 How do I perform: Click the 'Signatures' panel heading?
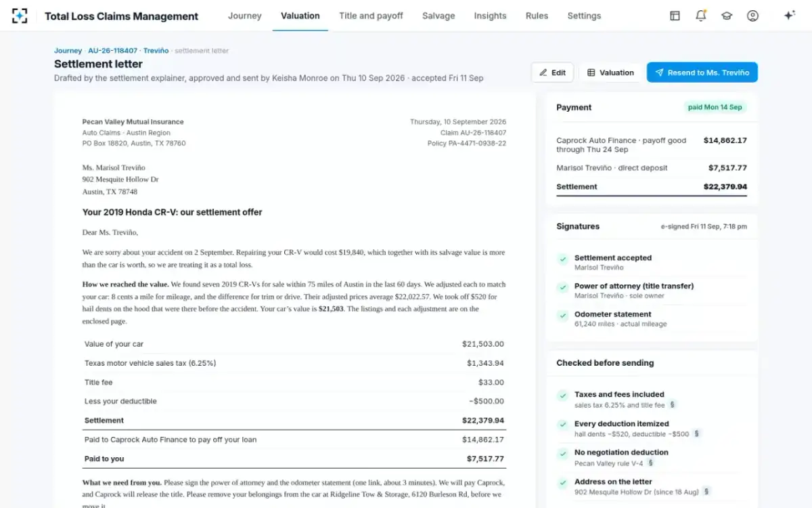point(578,226)
